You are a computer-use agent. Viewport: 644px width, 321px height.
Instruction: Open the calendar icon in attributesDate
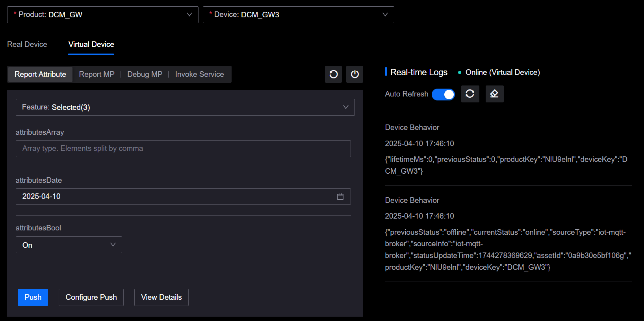point(340,197)
